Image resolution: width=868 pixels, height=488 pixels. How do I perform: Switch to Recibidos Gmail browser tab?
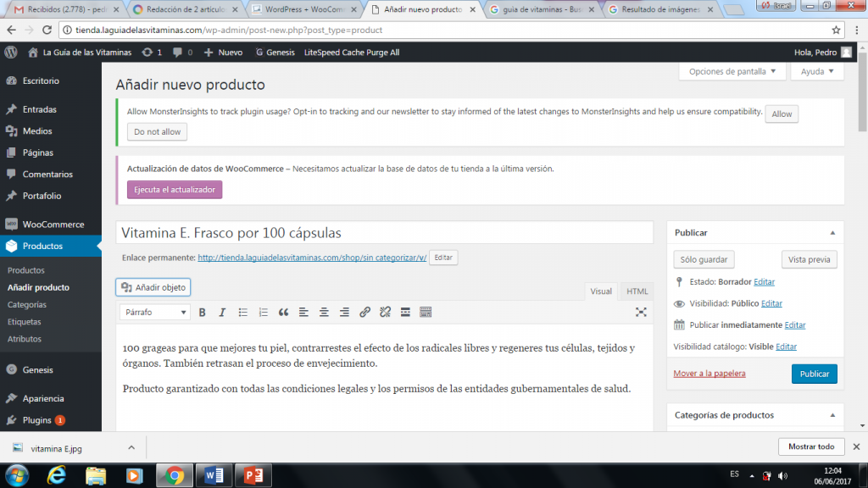[66, 9]
